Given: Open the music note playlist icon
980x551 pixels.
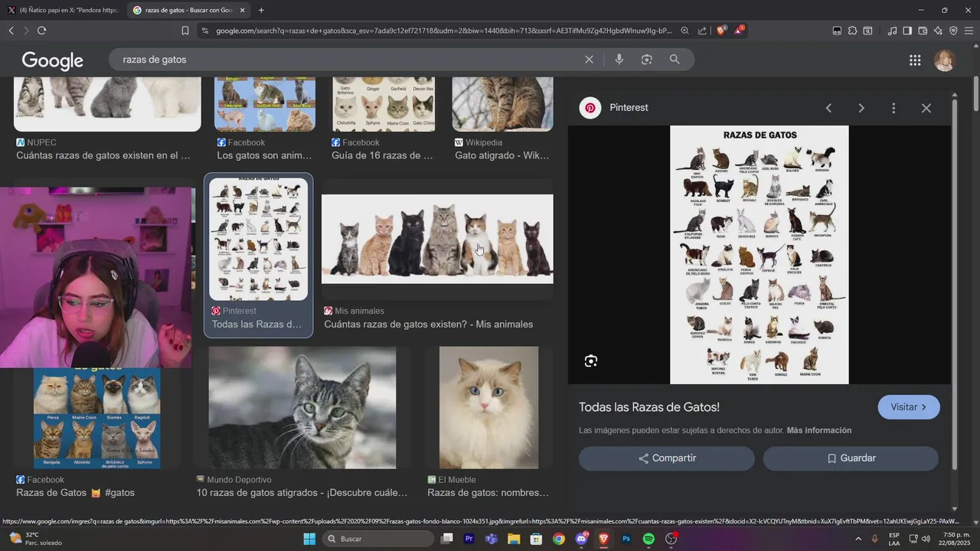Looking at the screenshot, I should (892, 31).
